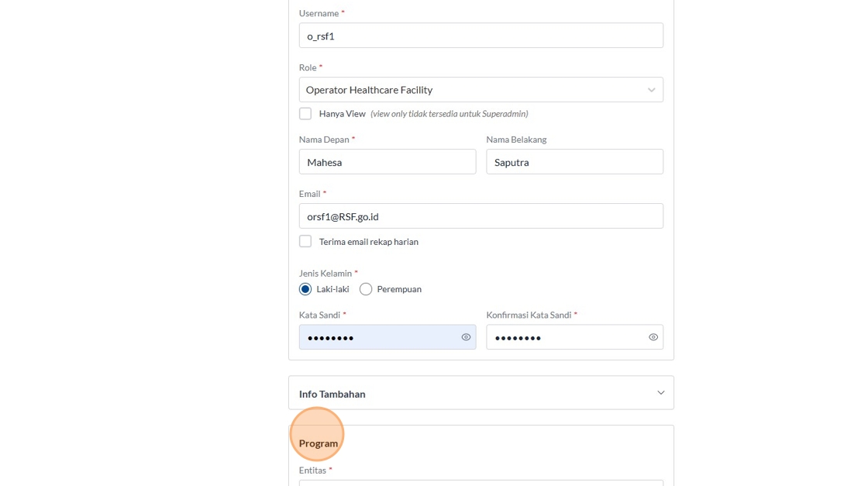Click the Perempuan label text
This screenshot has height=486, width=868.
click(399, 289)
